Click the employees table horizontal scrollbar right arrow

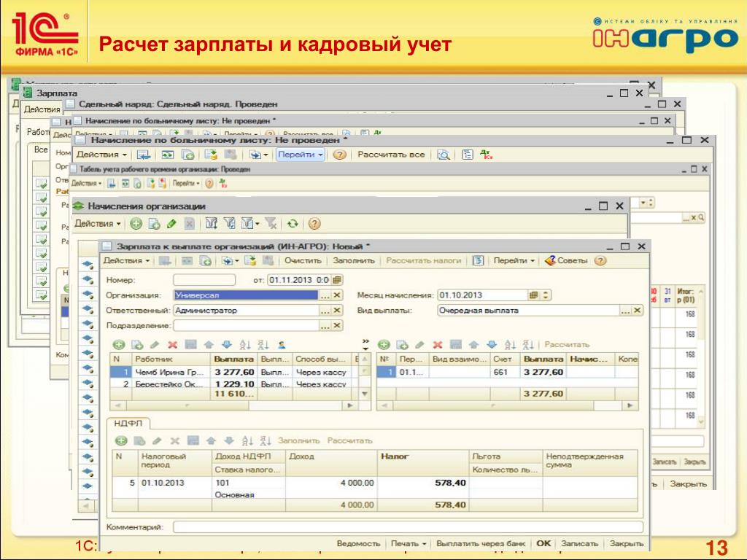click(x=350, y=405)
